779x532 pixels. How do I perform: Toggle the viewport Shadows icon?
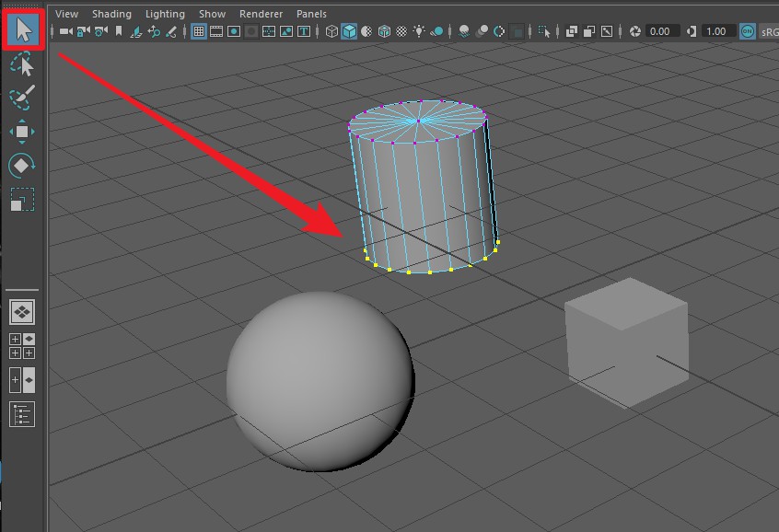click(x=437, y=32)
